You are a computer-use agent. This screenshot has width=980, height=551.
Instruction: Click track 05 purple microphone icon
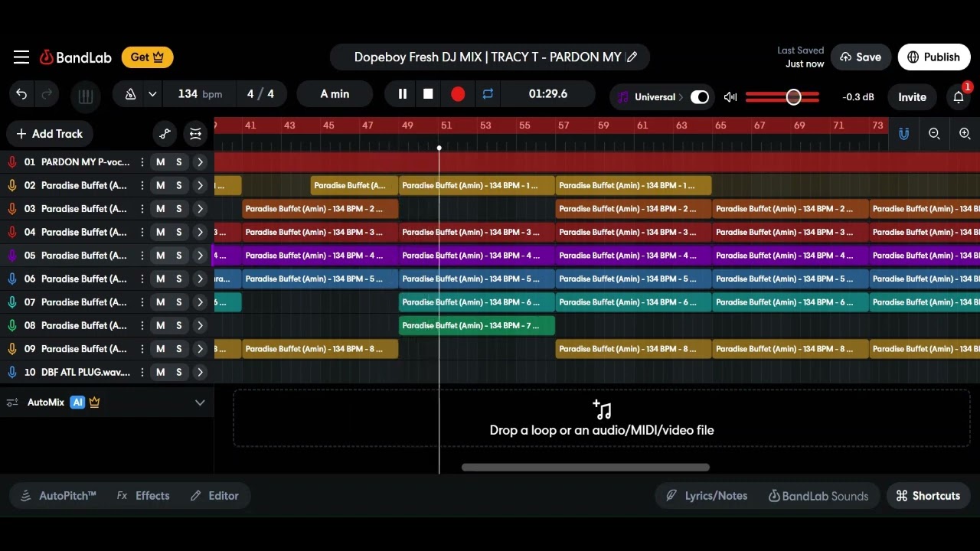click(12, 256)
